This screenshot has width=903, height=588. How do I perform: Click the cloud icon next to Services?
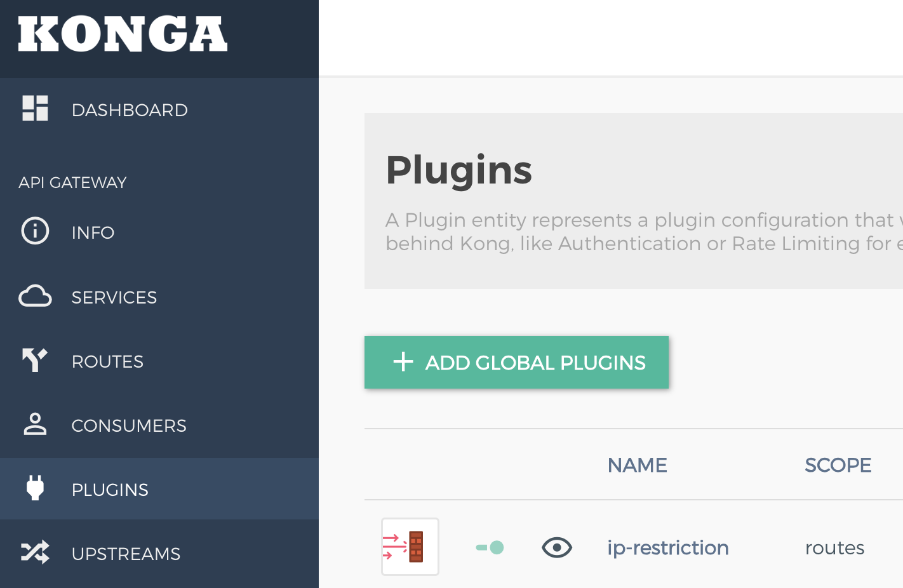(35, 296)
